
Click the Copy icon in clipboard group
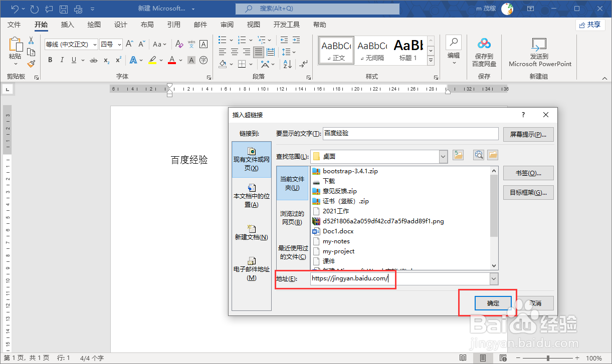pos(31,52)
